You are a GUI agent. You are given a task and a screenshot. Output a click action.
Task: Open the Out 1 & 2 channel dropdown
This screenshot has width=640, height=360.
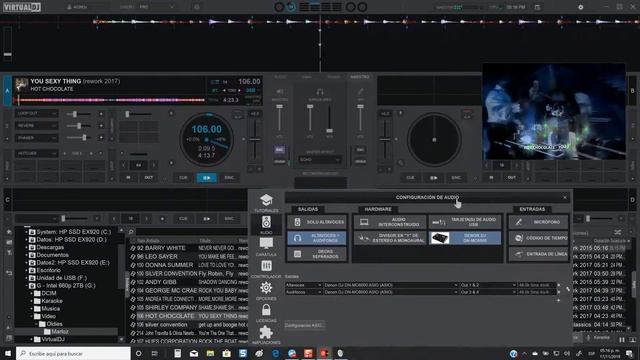[x=488, y=285]
